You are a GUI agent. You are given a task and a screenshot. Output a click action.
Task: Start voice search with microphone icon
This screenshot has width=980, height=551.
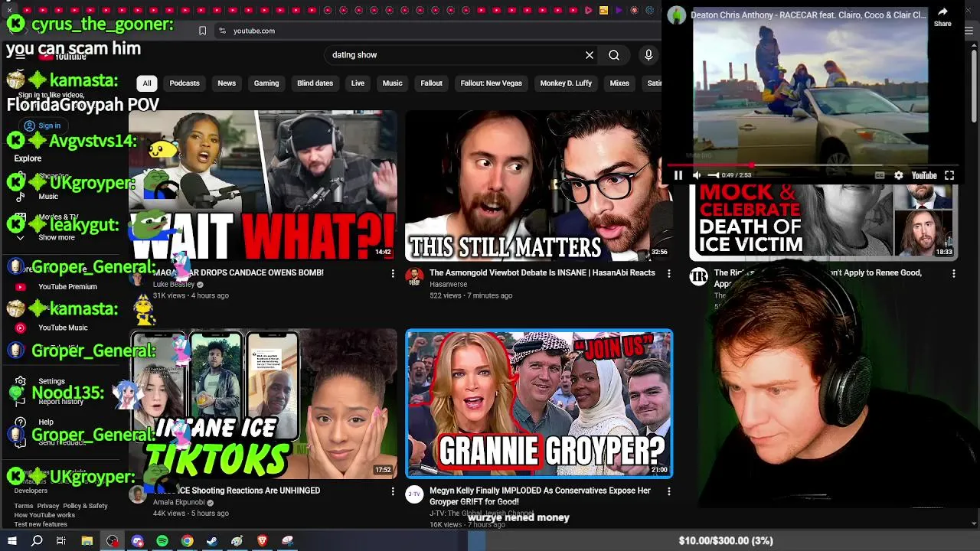tap(648, 55)
